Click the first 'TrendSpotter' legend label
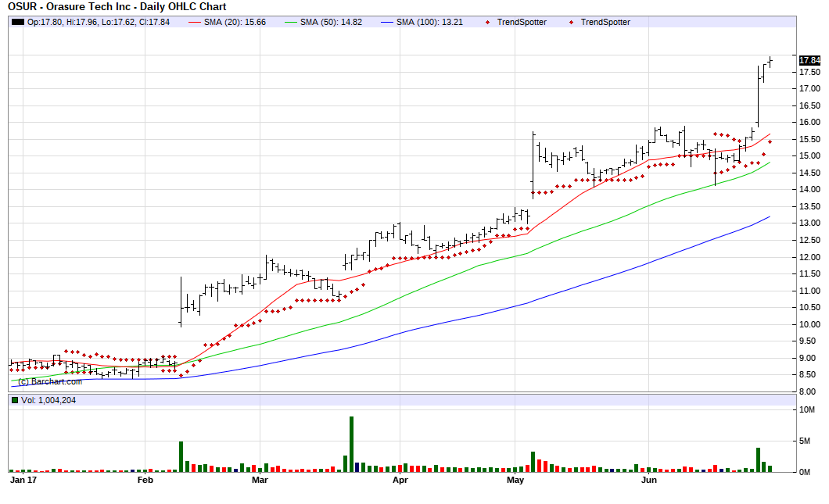 click(522, 22)
